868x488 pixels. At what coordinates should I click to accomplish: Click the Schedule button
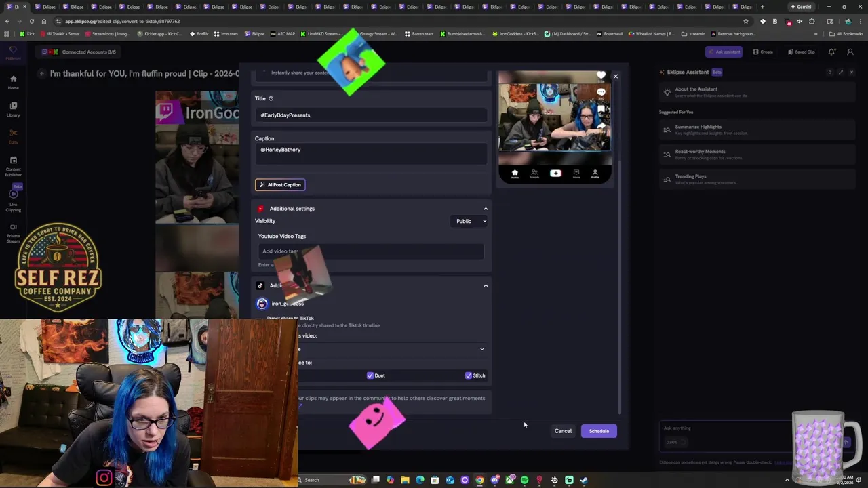coord(599,431)
